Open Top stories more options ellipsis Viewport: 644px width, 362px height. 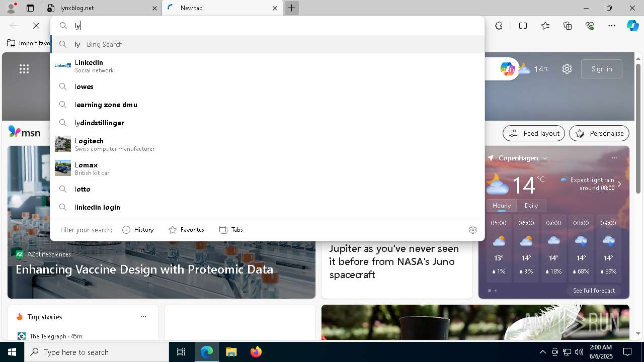pos(143,317)
